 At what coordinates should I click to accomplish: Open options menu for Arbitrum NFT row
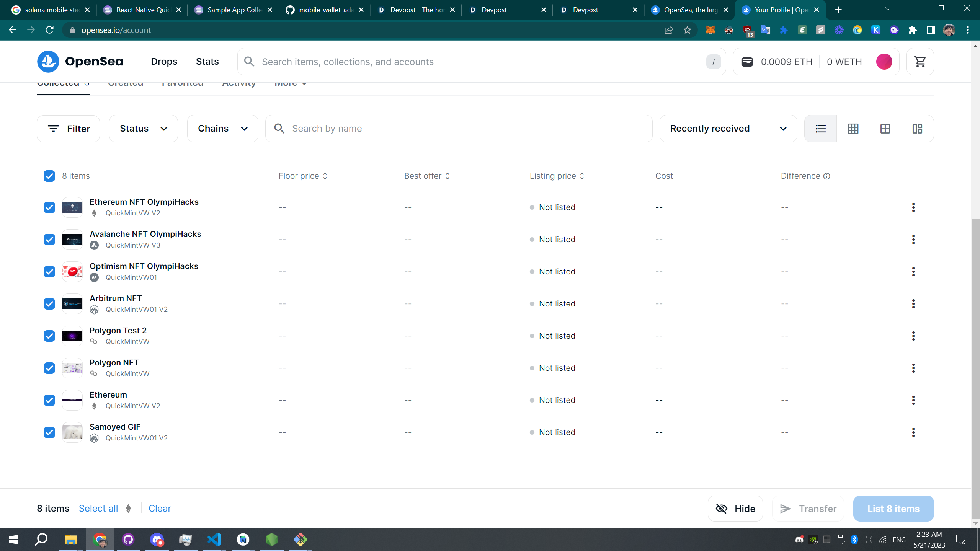[x=913, y=304]
